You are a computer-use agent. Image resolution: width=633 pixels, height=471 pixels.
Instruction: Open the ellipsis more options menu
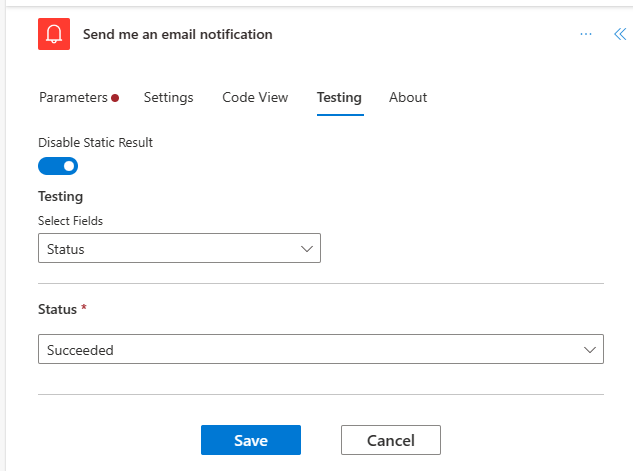pyautogui.click(x=586, y=34)
